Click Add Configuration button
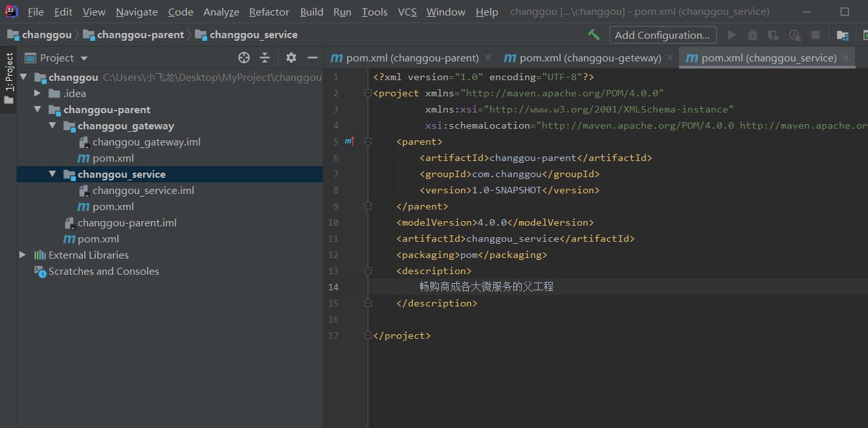Viewport: 868px width, 428px height. click(x=663, y=35)
